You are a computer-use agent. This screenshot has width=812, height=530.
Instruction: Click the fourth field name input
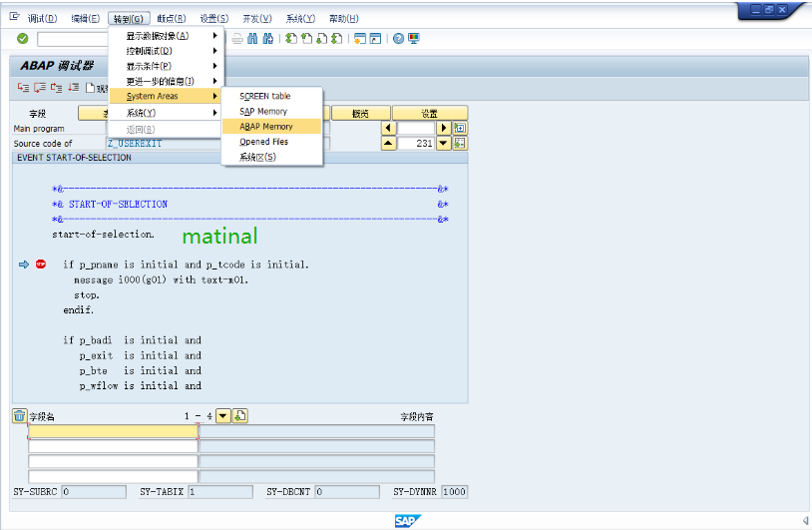(113, 476)
